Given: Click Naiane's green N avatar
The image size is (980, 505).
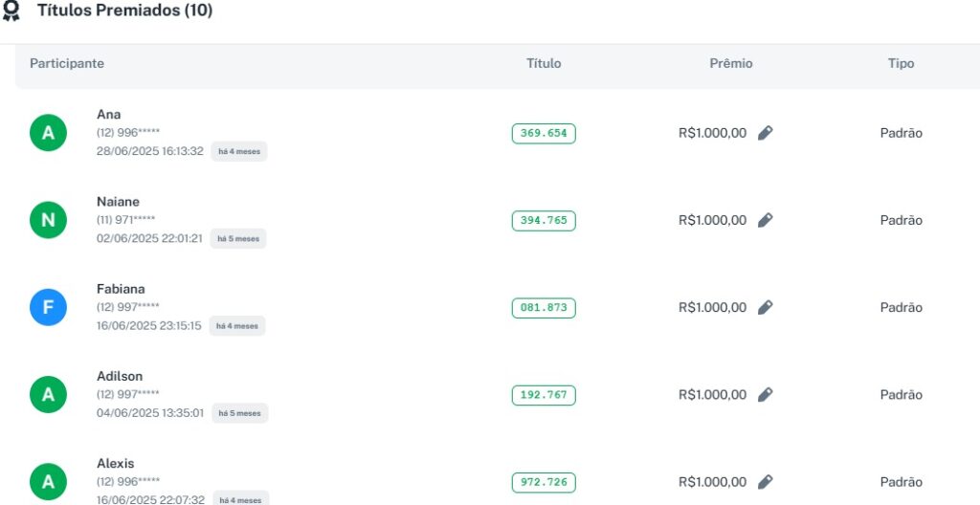Looking at the screenshot, I should 48,220.
